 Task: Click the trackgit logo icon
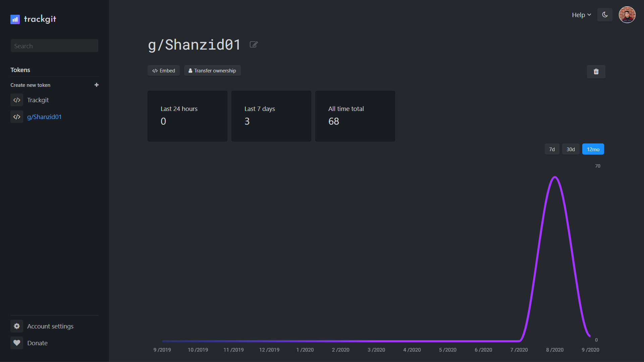pyautogui.click(x=15, y=19)
